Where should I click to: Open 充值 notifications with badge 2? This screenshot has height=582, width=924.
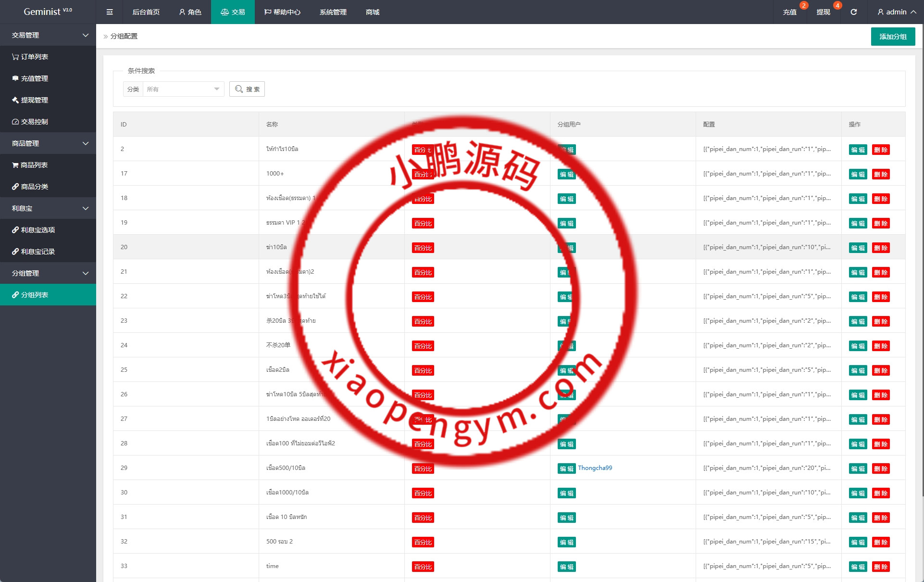click(x=790, y=12)
